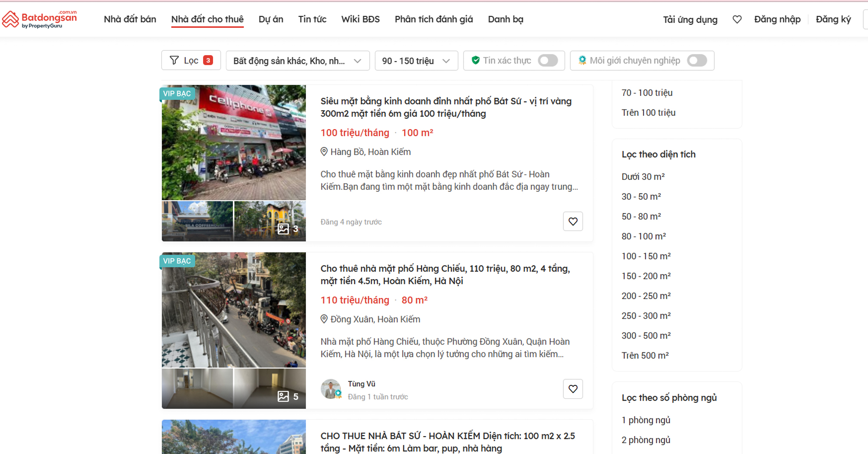Filter by 1 phòng ngủ
This screenshot has height=454, width=868.
click(646, 420)
